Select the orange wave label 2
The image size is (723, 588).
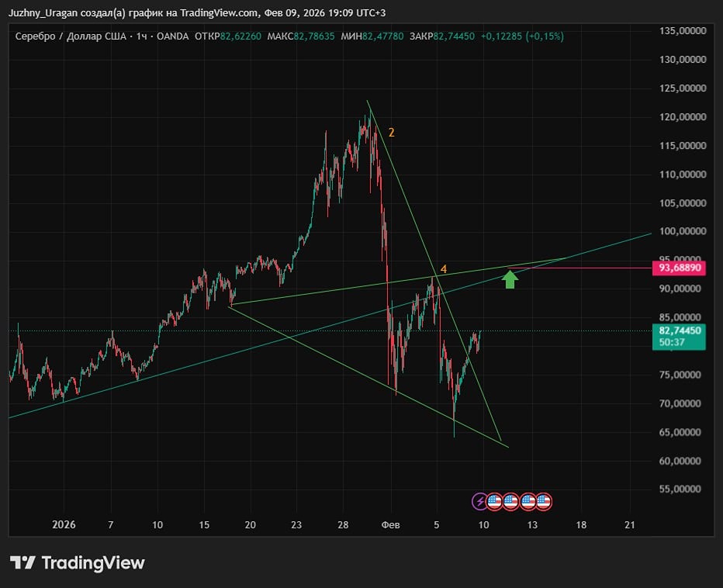pyautogui.click(x=391, y=133)
